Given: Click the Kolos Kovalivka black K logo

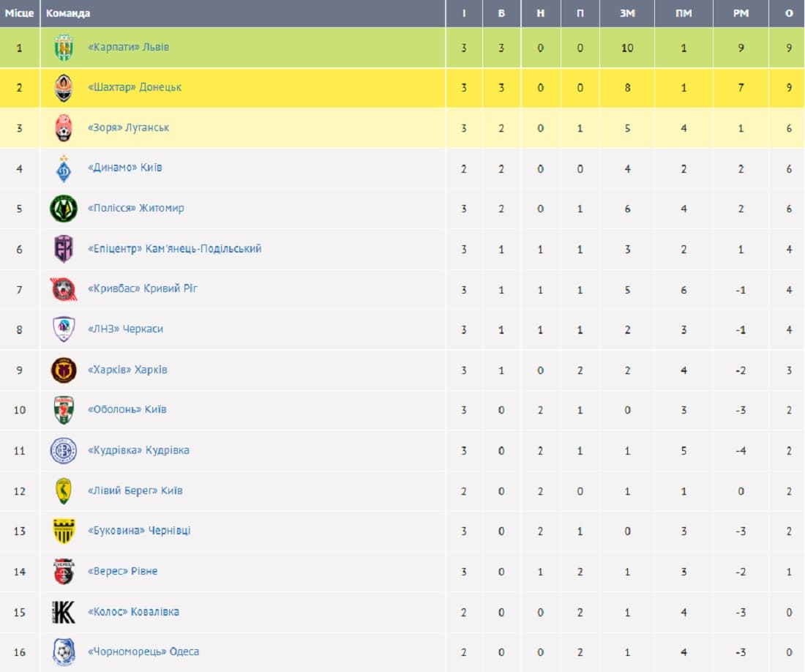Looking at the screenshot, I should 64,612.
